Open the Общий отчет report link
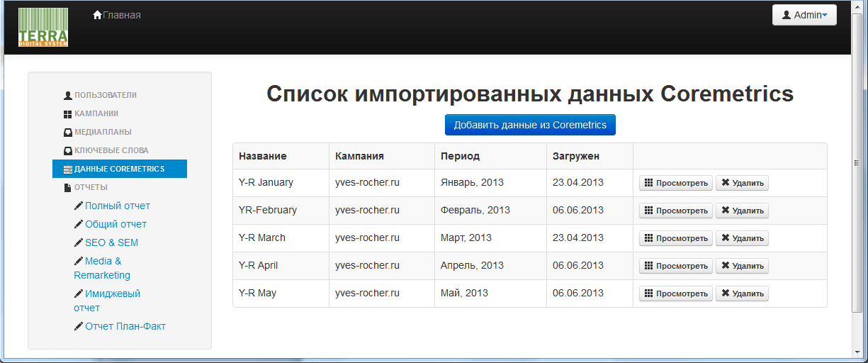The width and height of the screenshot is (868, 363). coord(115,224)
